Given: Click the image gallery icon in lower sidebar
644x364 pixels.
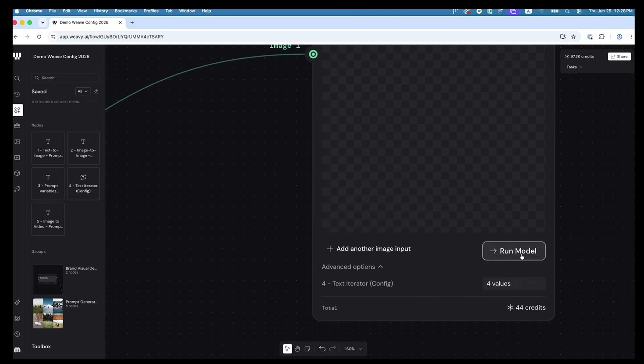Looking at the screenshot, I should (17, 318).
